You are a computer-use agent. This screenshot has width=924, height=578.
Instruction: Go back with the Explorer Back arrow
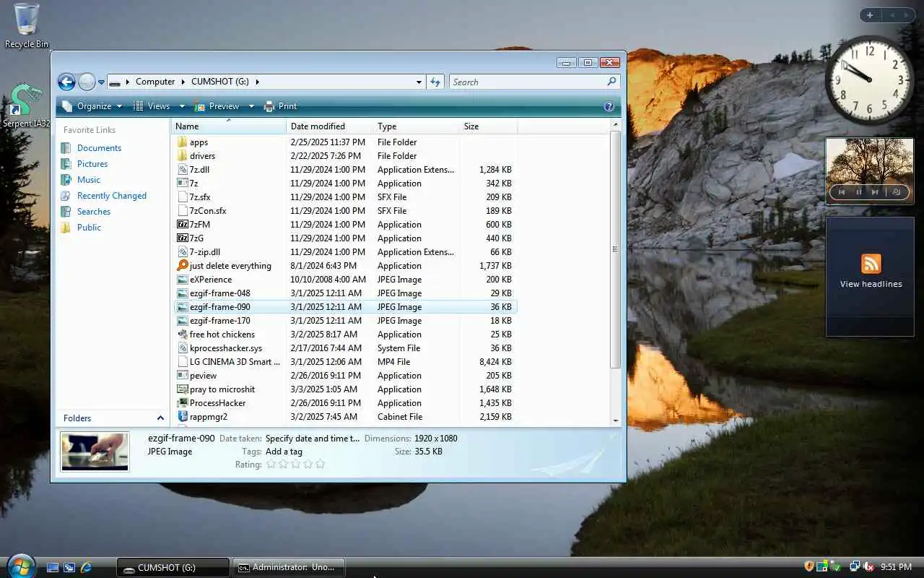coord(66,82)
